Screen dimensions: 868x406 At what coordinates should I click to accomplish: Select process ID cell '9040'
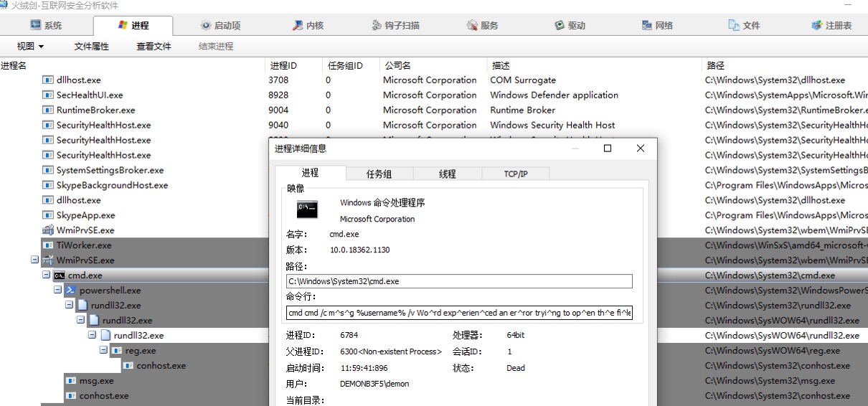[278, 125]
